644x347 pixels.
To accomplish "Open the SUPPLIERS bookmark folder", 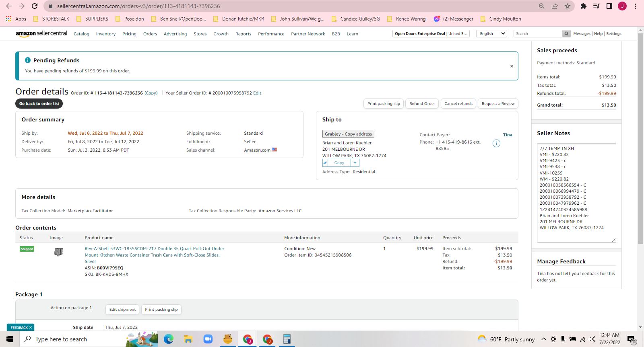I will tap(92, 19).
